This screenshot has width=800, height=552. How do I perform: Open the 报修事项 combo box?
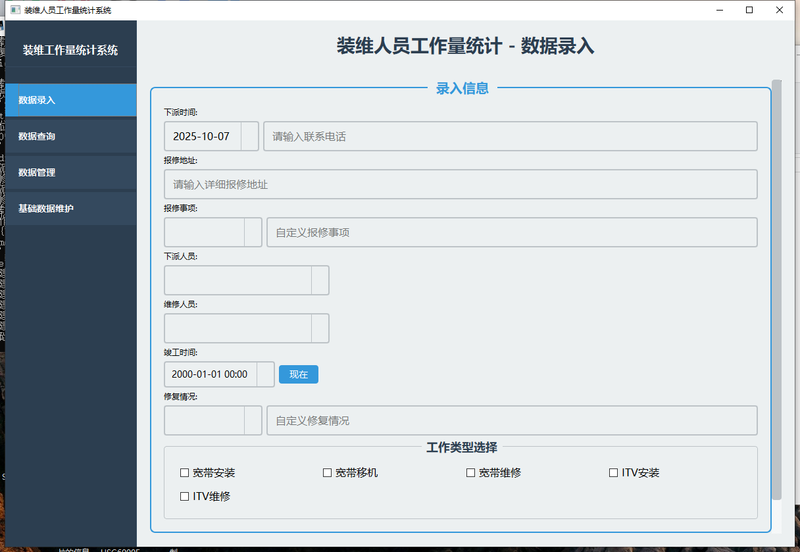[x=252, y=232]
